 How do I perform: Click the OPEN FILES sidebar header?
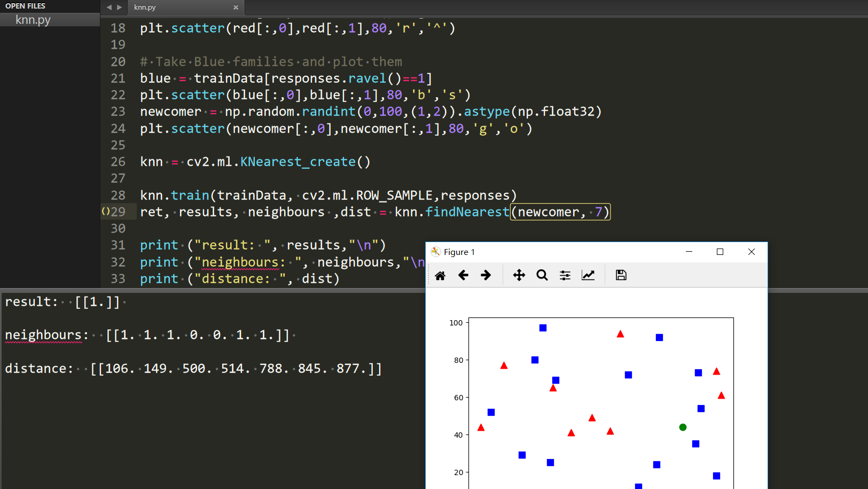(25, 6)
